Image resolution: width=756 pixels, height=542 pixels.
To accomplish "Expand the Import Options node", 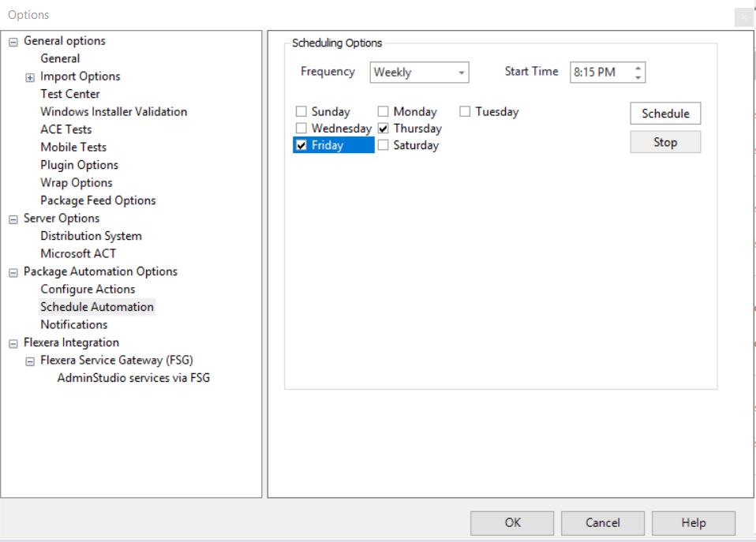I will tap(30, 77).
